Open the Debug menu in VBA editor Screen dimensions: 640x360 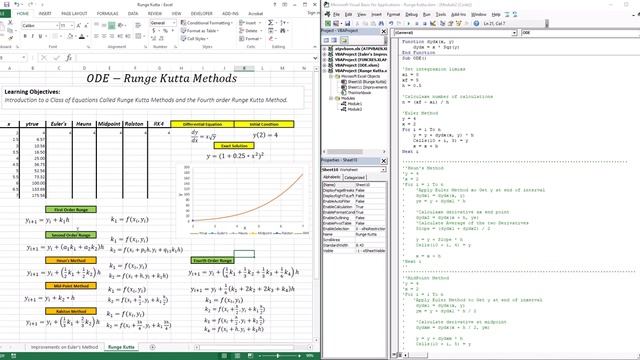coord(411,14)
